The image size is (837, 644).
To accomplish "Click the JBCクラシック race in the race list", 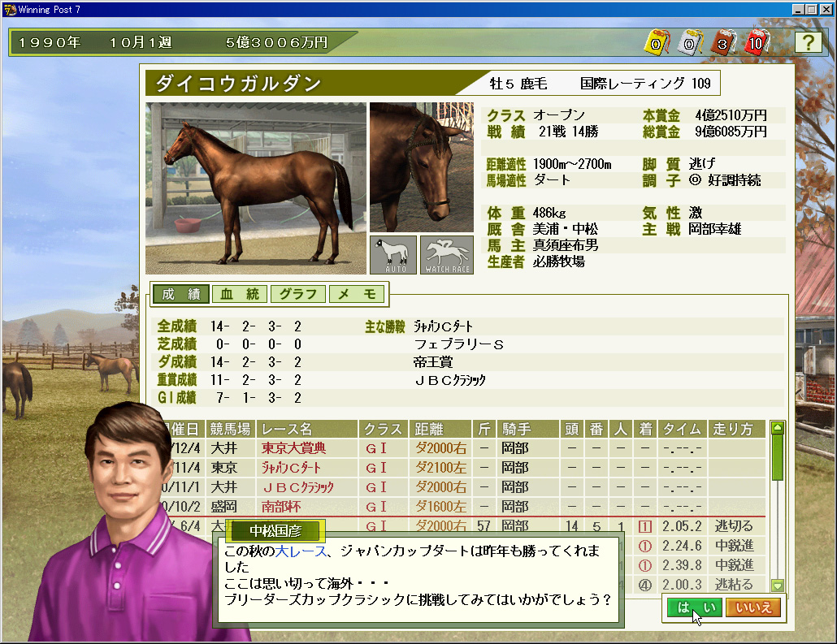I will click(298, 487).
